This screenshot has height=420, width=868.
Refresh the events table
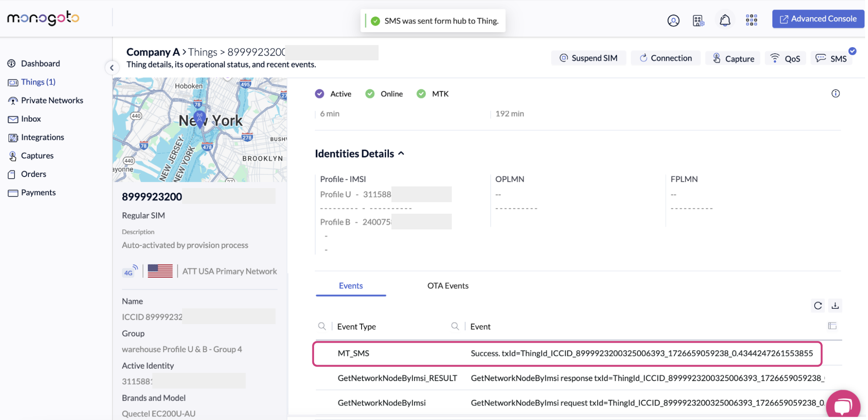point(818,305)
